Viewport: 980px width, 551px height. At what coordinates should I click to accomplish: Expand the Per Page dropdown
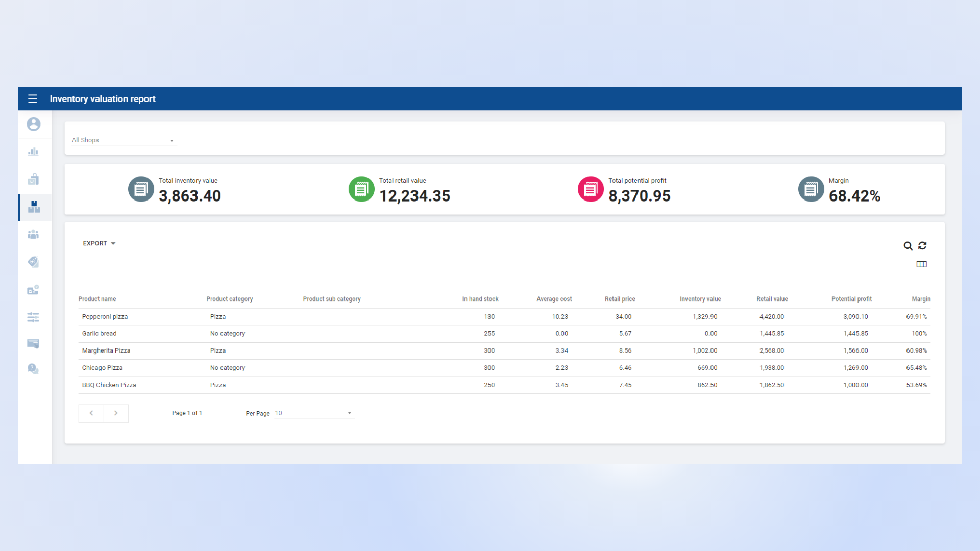[313, 413]
